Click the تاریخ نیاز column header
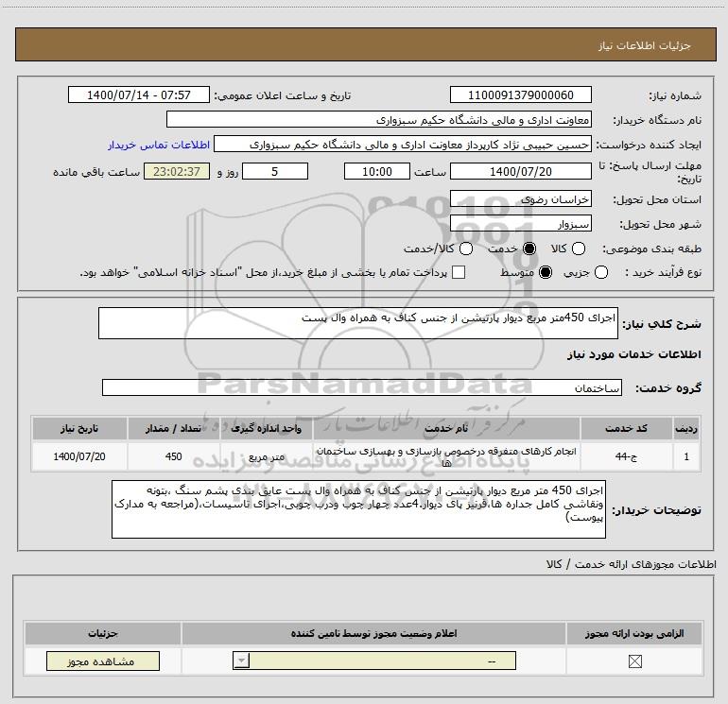The height and width of the screenshot is (704, 728). coord(79,428)
